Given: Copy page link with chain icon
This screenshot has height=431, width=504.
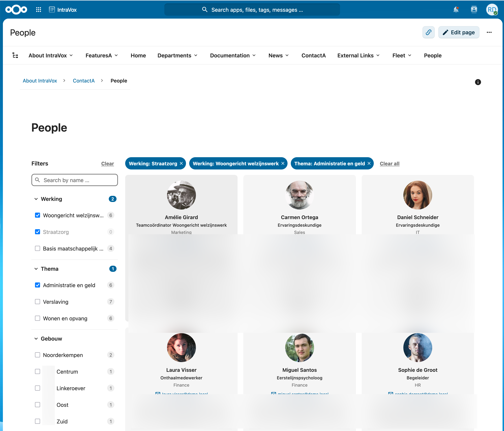Looking at the screenshot, I should click(428, 32).
